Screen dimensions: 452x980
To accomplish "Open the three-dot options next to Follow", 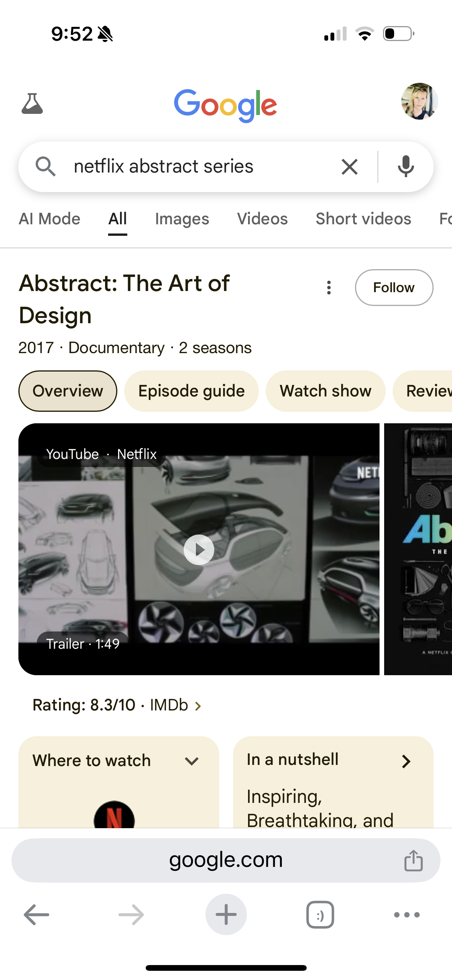I will pyautogui.click(x=329, y=288).
